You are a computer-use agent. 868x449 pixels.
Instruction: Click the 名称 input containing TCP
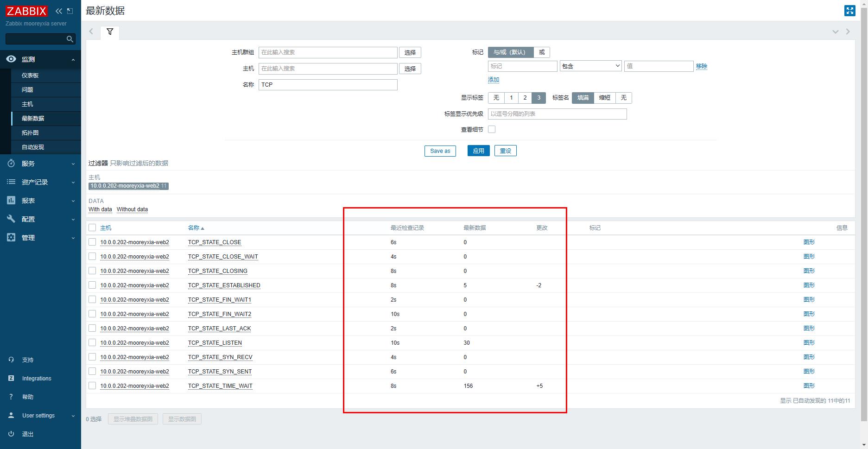tap(328, 84)
